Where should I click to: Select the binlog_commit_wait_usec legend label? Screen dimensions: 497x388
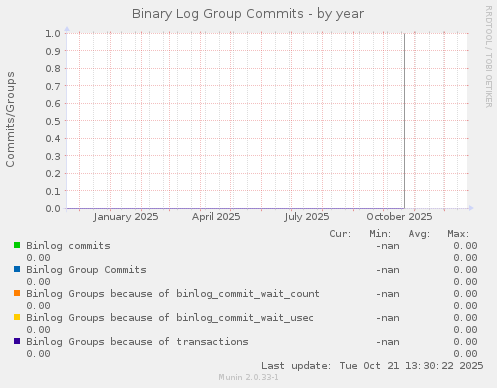point(170,318)
